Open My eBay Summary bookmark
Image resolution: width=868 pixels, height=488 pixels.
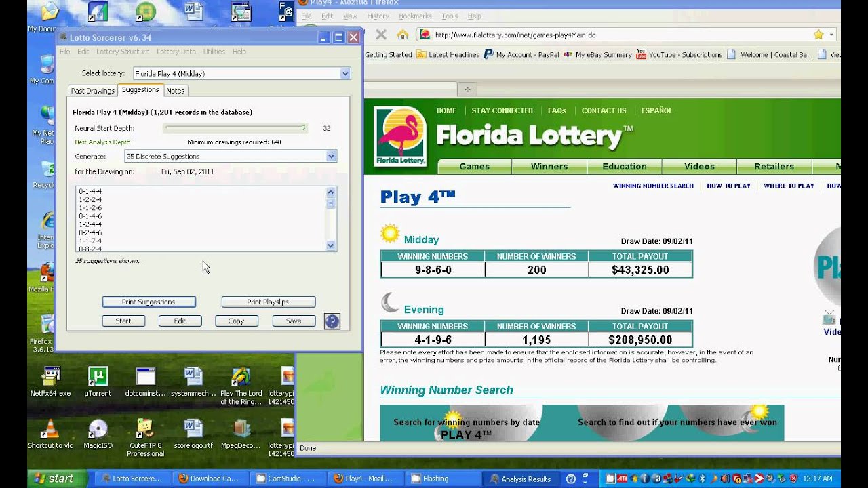597,55
